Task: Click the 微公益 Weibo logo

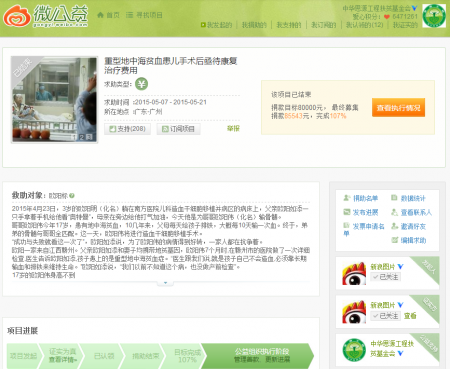Action: click(x=46, y=16)
